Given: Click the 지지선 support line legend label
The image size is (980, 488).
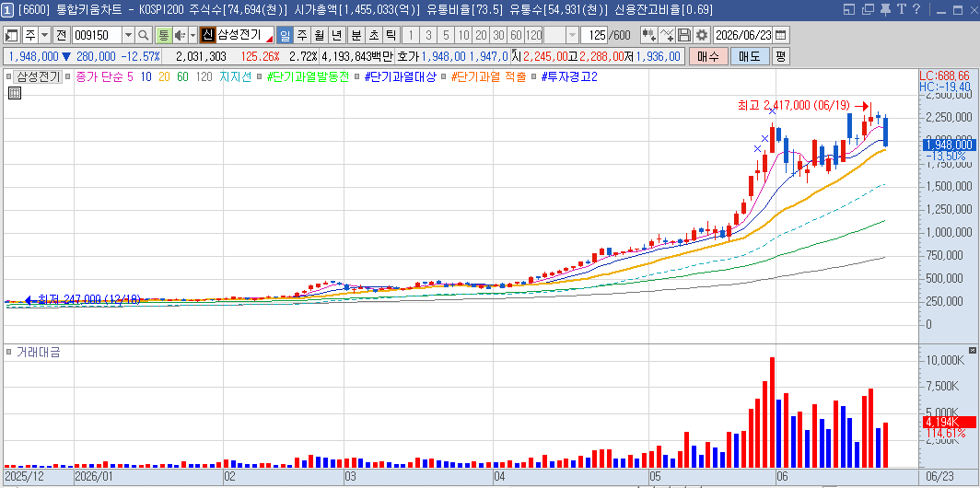Looking at the screenshot, I should [x=236, y=76].
